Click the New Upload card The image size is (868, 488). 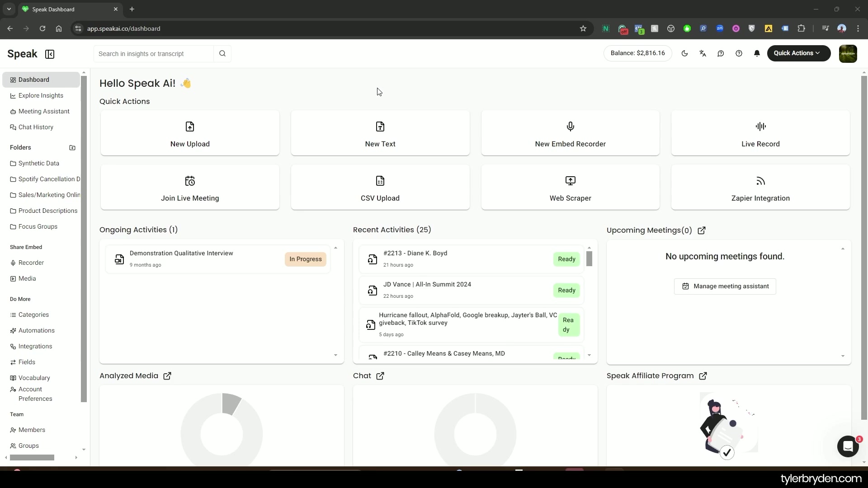190,133
